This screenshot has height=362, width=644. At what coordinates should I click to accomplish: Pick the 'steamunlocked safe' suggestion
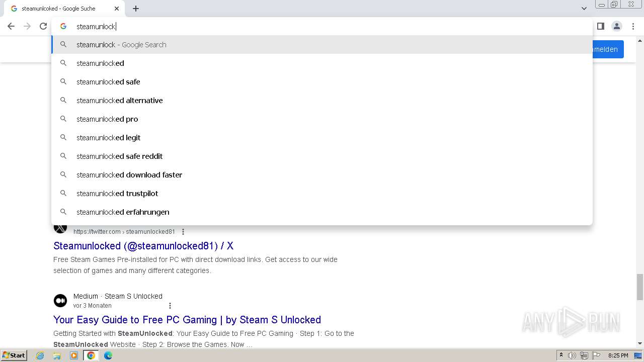(x=322, y=82)
